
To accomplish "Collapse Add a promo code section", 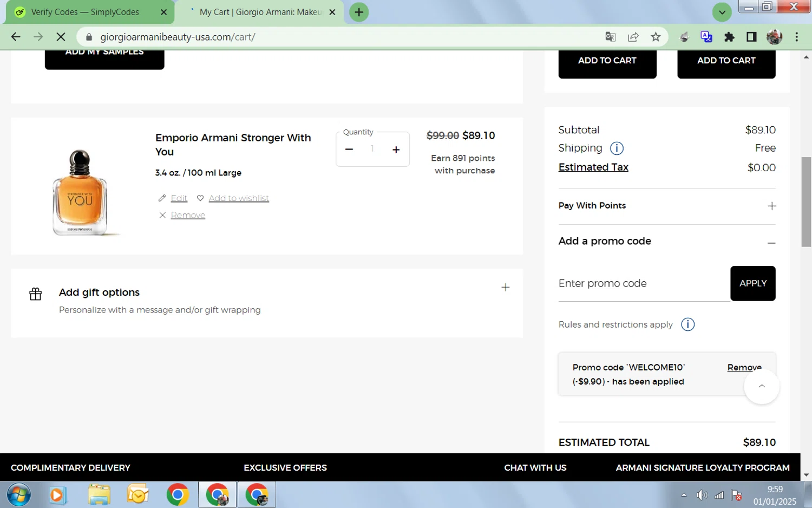I will 771,242.
